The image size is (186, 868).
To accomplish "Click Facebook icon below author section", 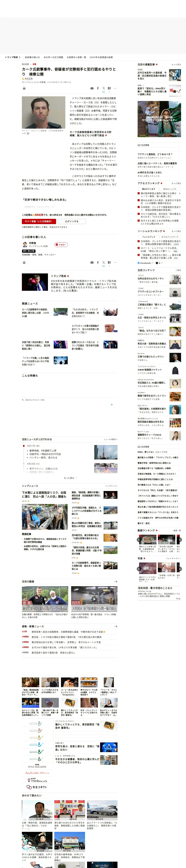I will pyautogui.click(x=98, y=262).
